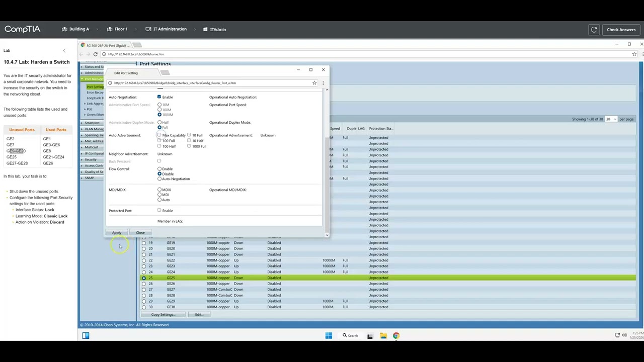Image resolution: width=644 pixels, height=362 pixels.
Task: Expand the Smartport menu section
Action: tap(92, 123)
